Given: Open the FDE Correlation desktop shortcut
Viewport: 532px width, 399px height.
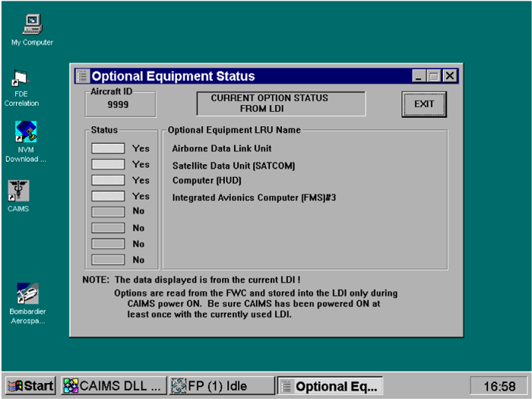Looking at the screenshot, I should [x=21, y=79].
